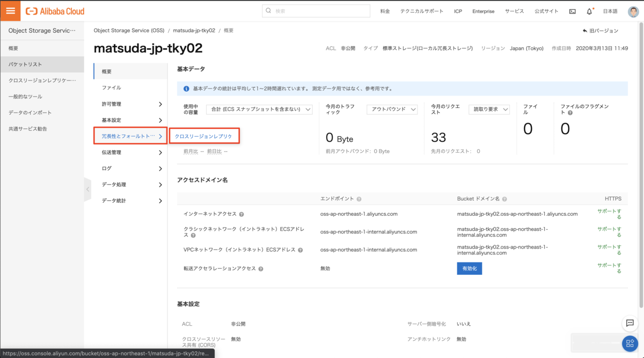
Task: Click the 検索 search field
Action: click(x=317, y=11)
